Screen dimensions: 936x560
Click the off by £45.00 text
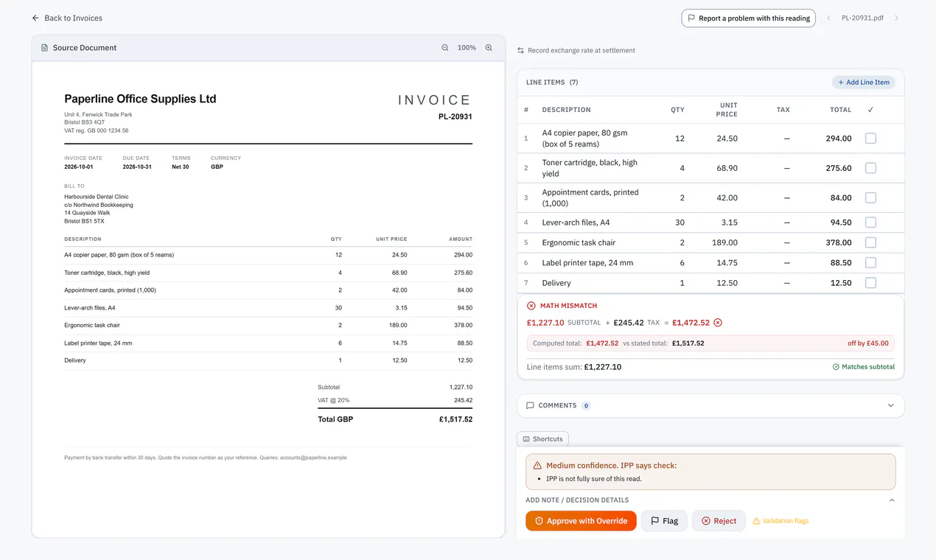(867, 343)
